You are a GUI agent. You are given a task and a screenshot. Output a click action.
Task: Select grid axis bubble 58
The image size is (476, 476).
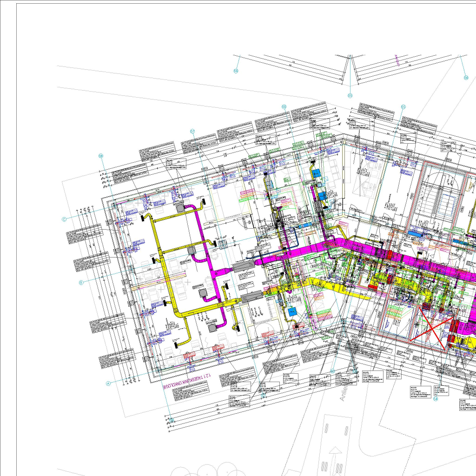coord(101,156)
